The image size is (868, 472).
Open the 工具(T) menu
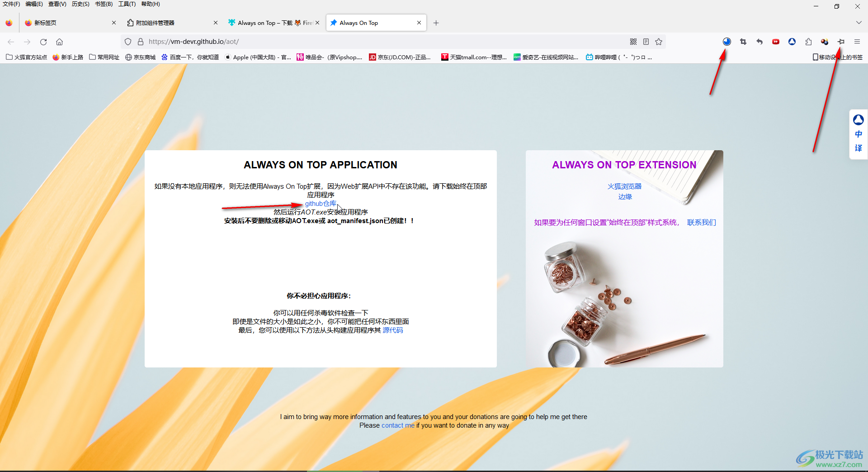click(x=127, y=4)
